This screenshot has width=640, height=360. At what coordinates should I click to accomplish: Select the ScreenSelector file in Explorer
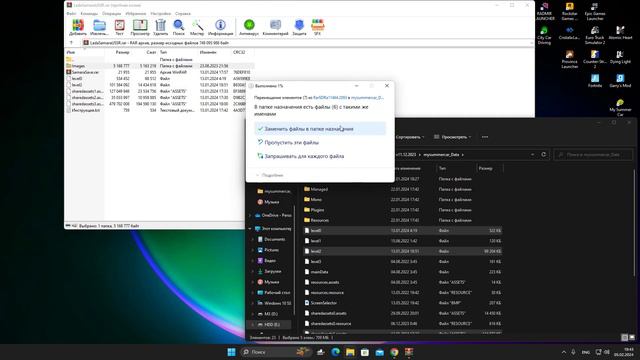tap(402, 303)
